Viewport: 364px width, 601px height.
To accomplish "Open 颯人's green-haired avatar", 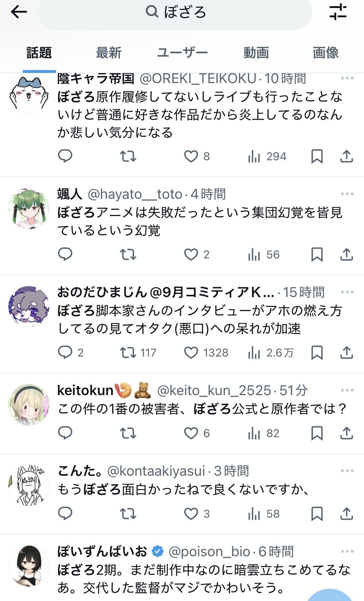I will (29, 209).
